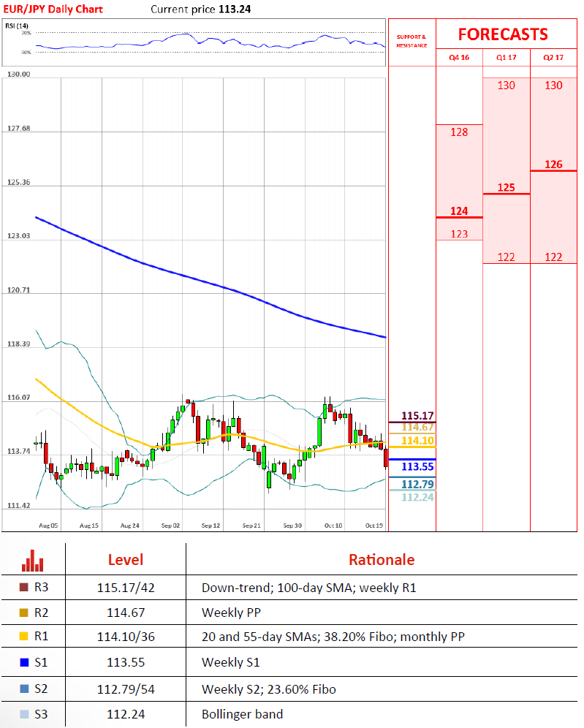Click the 115.17 resistance level label

(417, 416)
